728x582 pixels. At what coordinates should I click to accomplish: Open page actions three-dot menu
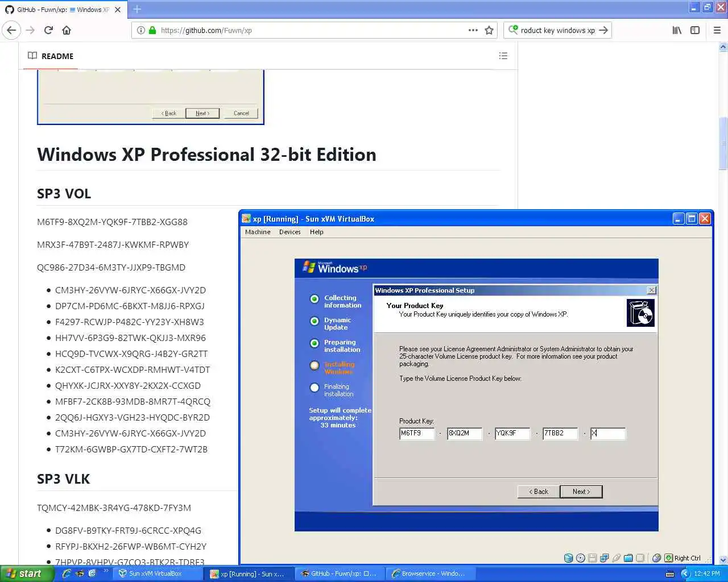pyautogui.click(x=473, y=30)
